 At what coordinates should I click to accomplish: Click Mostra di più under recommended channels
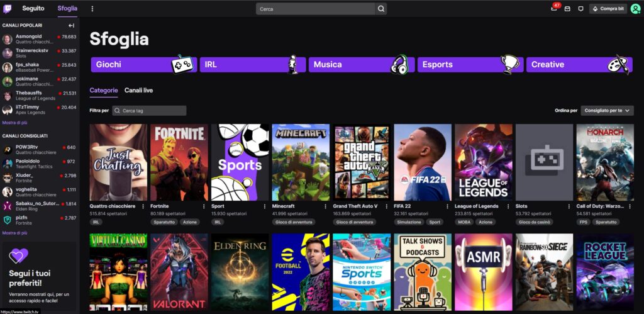(x=15, y=233)
